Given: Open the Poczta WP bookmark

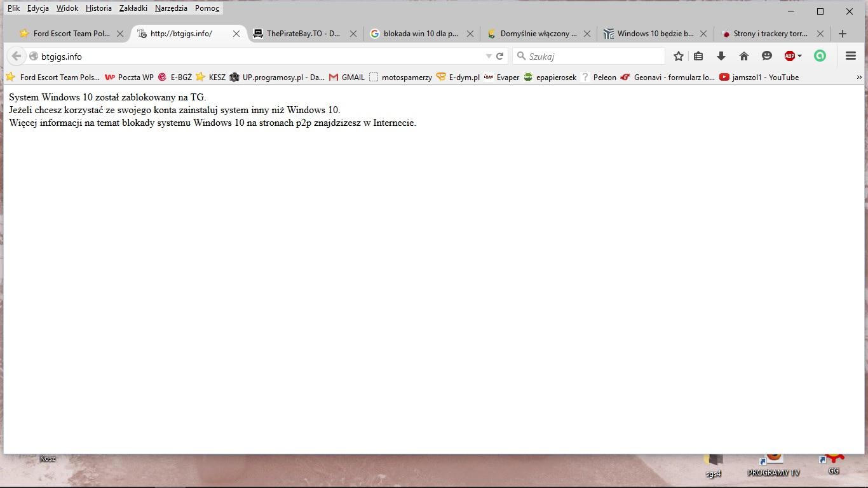Looking at the screenshot, I should click(x=130, y=78).
